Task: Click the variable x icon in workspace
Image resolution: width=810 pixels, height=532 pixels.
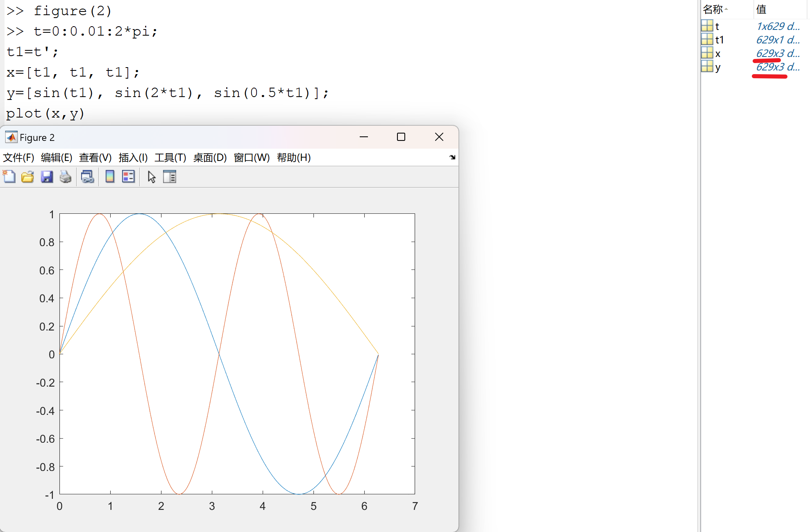Action: pos(707,53)
